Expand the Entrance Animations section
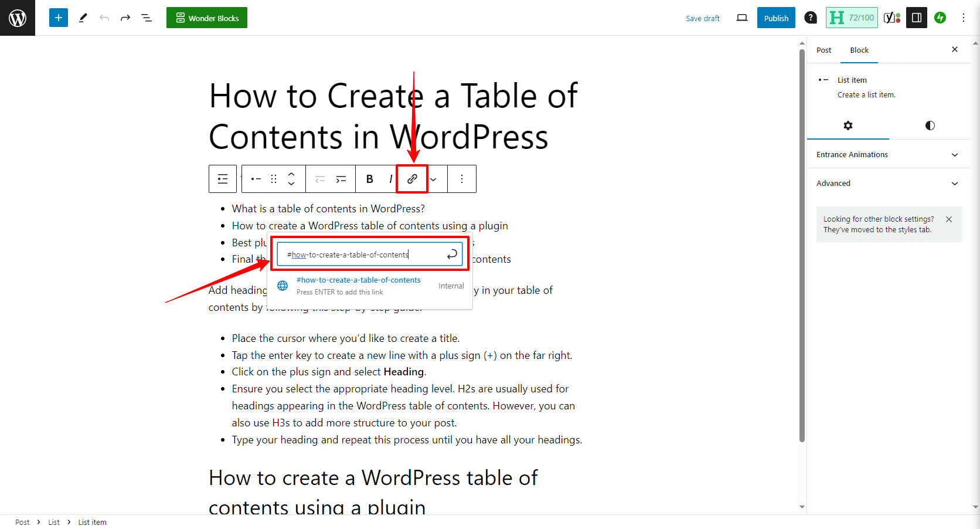980x529 pixels. pyautogui.click(x=889, y=154)
